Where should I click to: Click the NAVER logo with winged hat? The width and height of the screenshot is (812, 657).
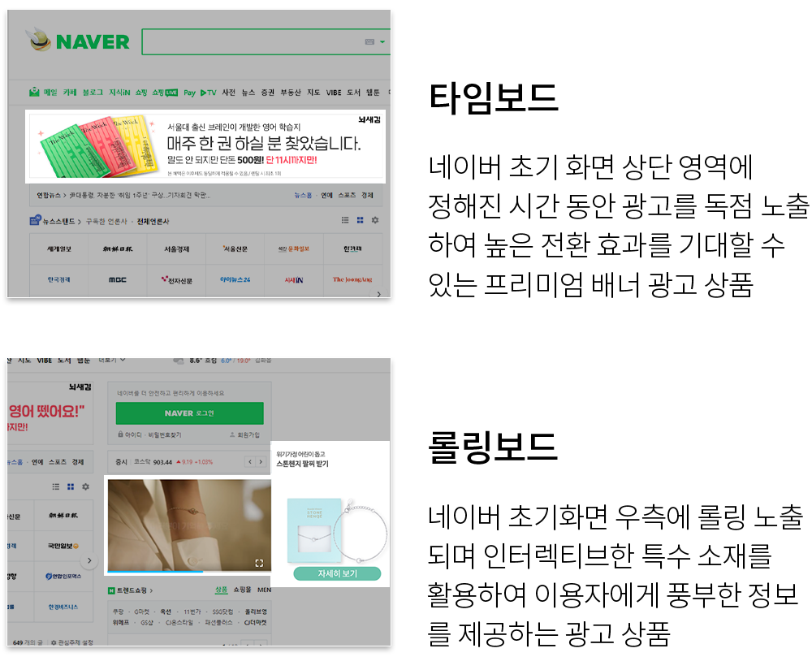tap(78, 41)
